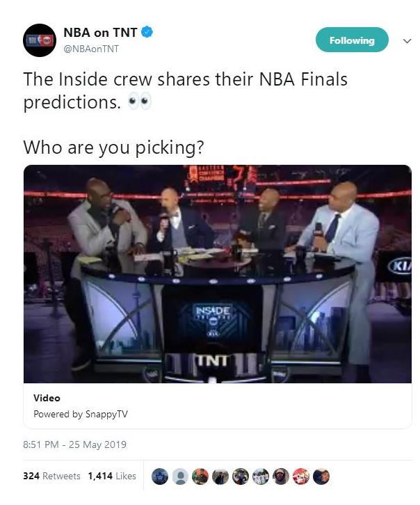420x505 pixels.
Task: Open the red and white liker avatar
Action: click(301, 476)
